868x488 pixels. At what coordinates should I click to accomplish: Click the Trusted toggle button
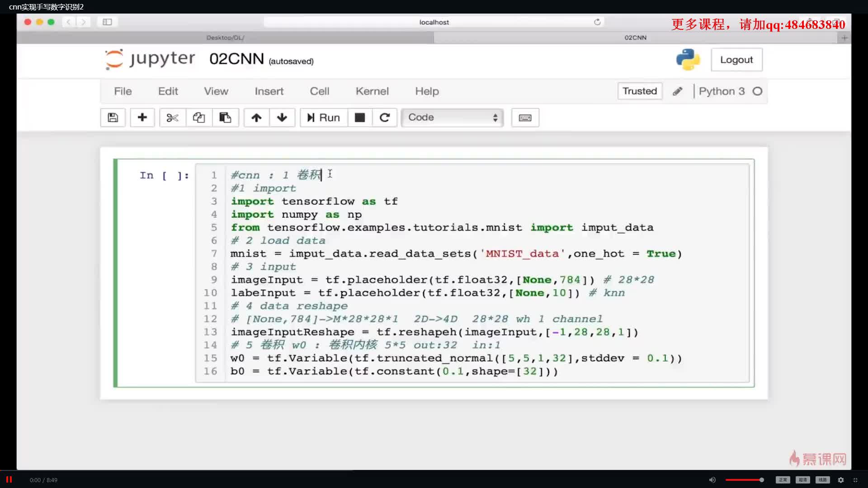[640, 90]
